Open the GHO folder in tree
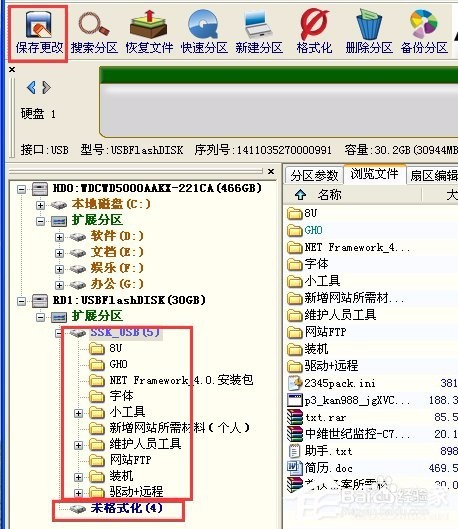Image resolution: width=458 pixels, height=529 pixels. pos(118,364)
